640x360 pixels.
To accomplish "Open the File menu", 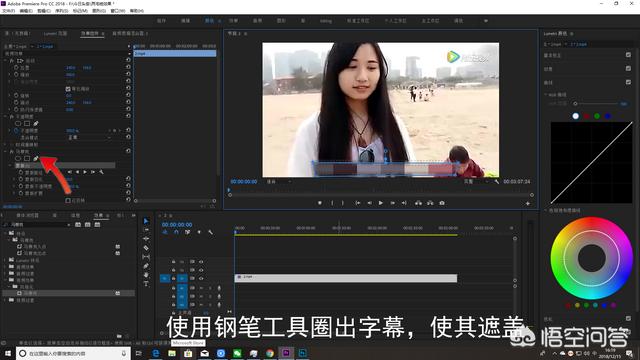I will 9,11.
